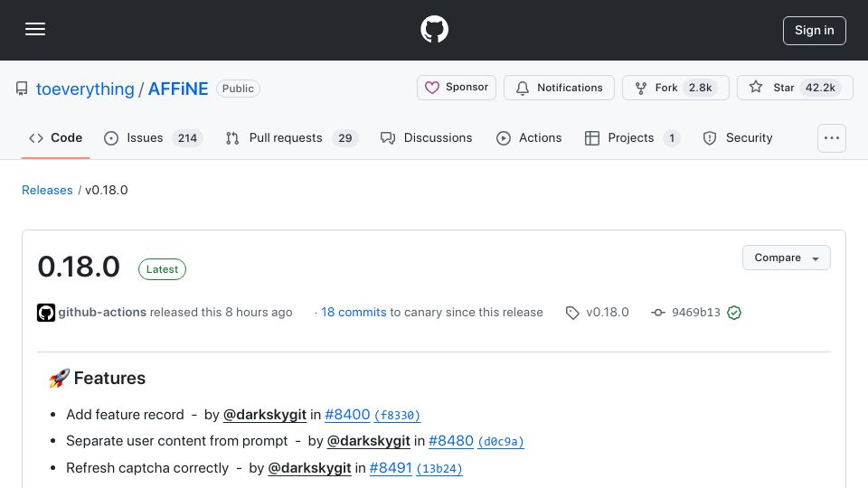View the 18 commits since release

pyautogui.click(x=354, y=312)
